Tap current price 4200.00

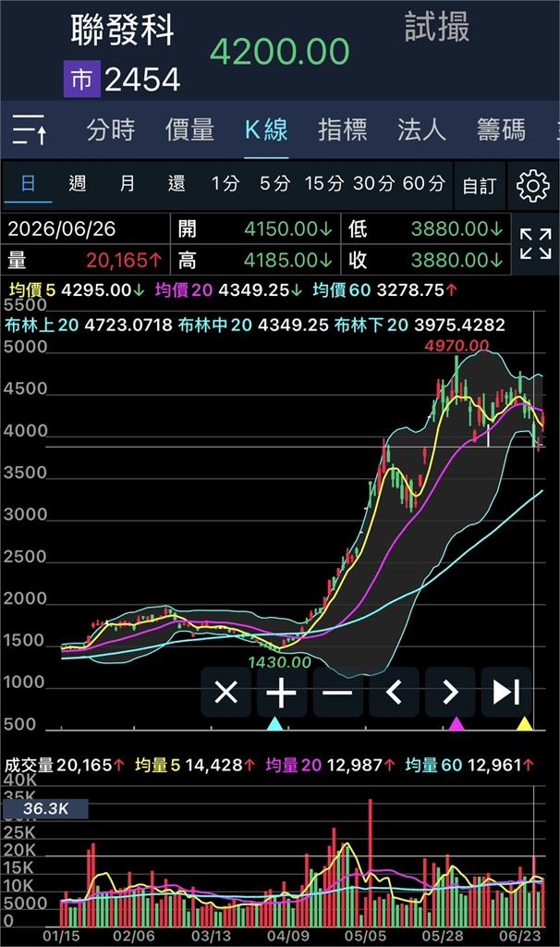tap(279, 52)
